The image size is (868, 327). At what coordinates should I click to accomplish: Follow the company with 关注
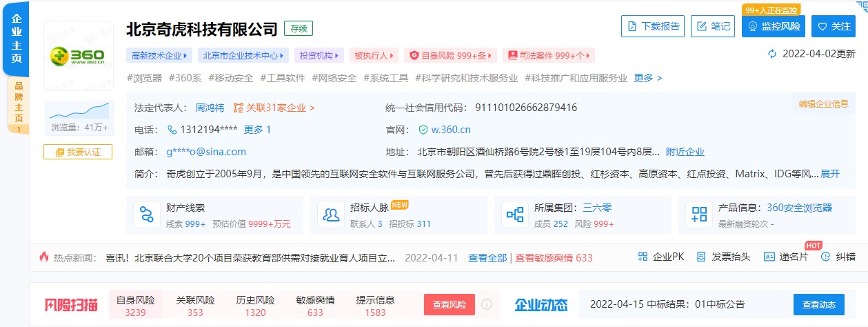coord(834,26)
